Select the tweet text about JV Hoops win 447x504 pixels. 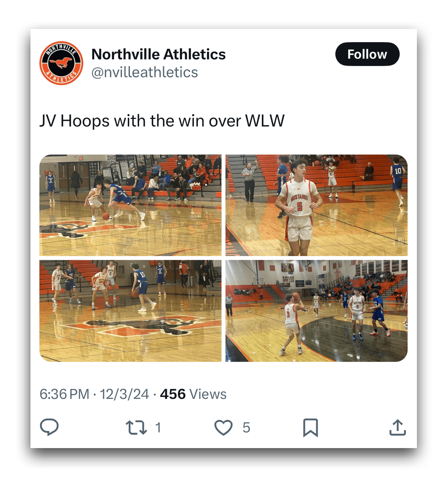coord(162,121)
